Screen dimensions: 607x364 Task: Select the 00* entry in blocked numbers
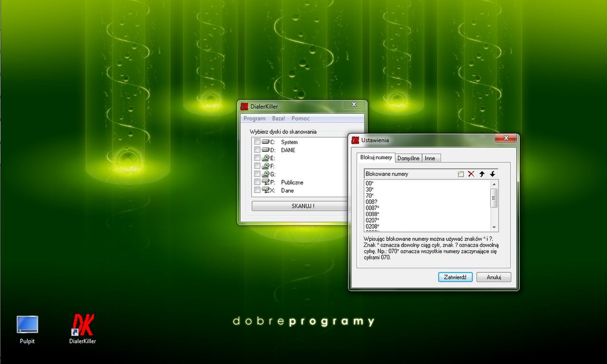(x=370, y=183)
